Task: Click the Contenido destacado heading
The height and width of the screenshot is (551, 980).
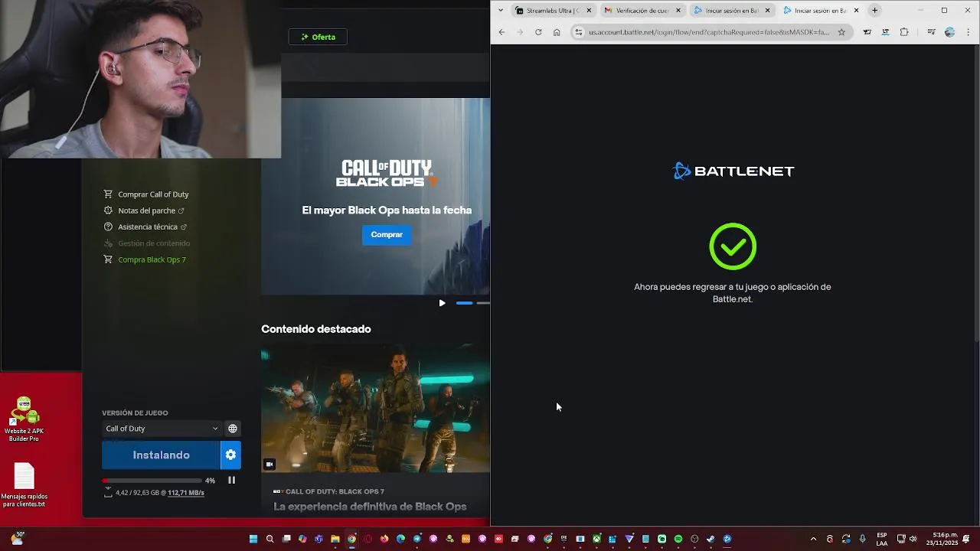Action: pos(316,329)
